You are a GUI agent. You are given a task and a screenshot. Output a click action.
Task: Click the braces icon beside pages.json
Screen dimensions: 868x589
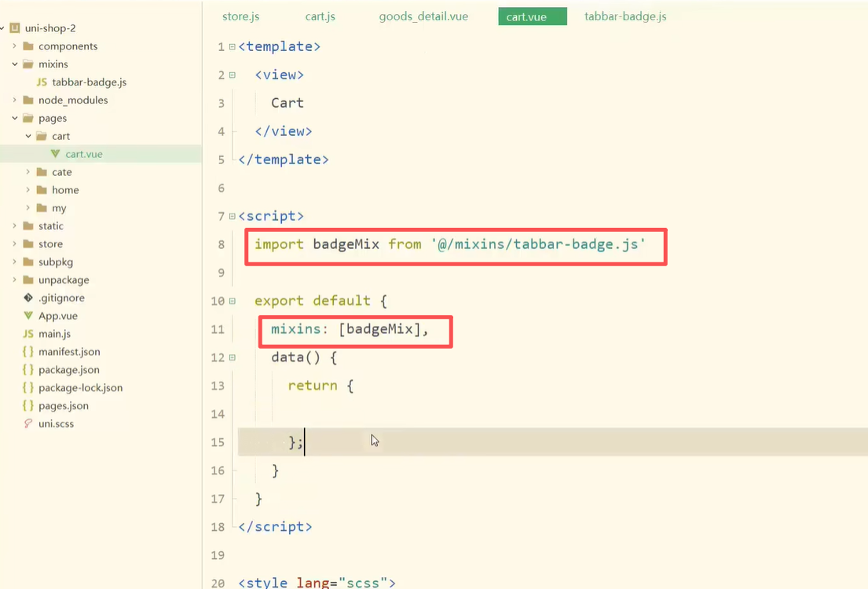pyautogui.click(x=28, y=406)
